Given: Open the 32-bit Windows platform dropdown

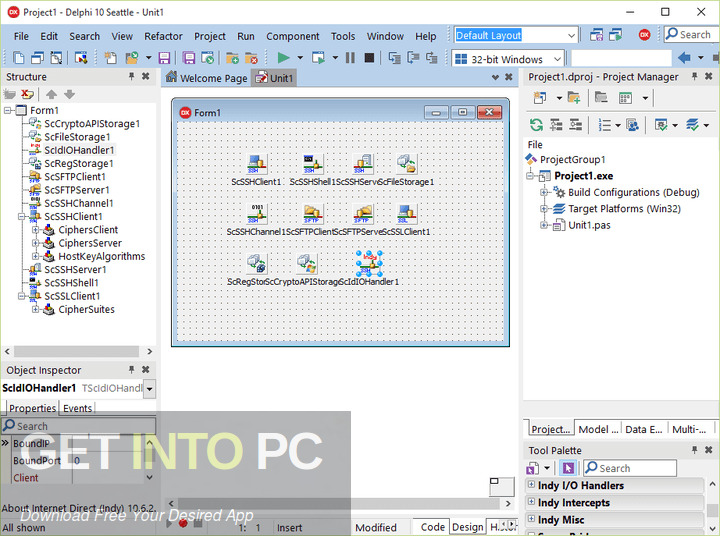Looking at the screenshot, I should click(557, 59).
